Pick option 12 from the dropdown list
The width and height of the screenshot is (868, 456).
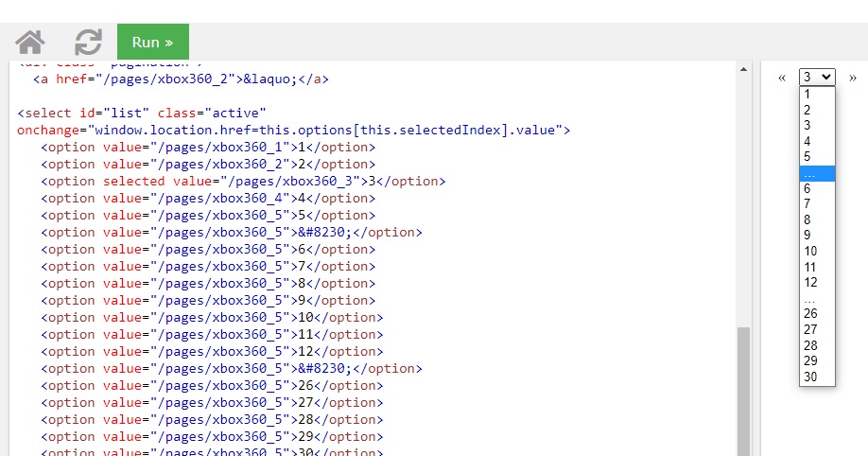coord(817,282)
